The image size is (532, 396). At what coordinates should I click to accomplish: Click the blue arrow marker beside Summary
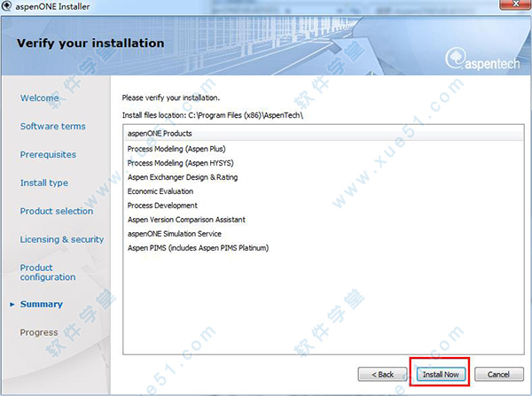[x=12, y=305]
